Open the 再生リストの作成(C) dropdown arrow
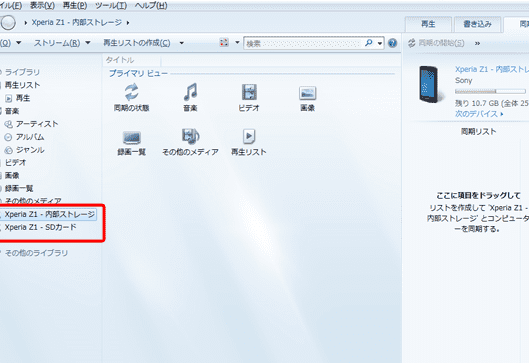 [182, 43]
